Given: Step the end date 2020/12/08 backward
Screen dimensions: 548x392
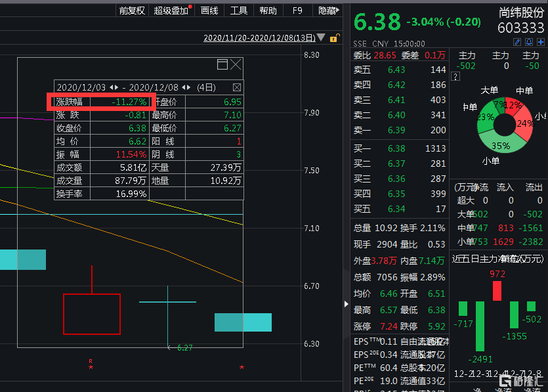Looking at the screenshot, I should tap(184, 87).
